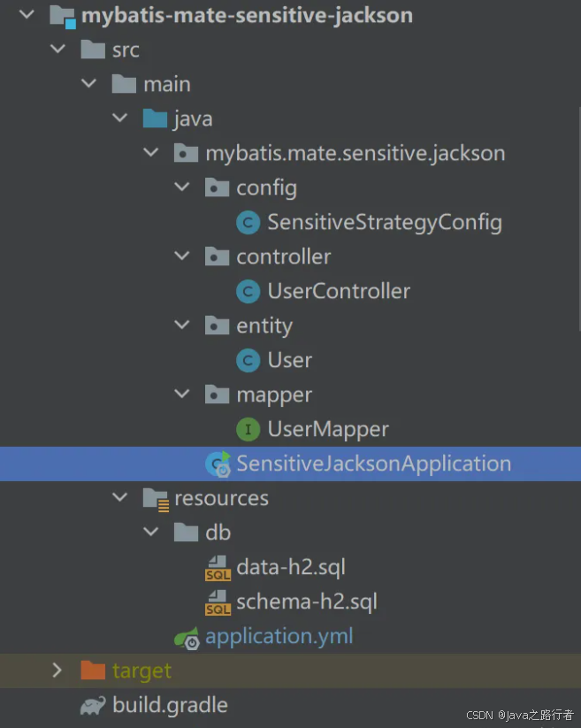Collapse the controller package chevron
Viewport: 581px width, 728px height.
182,257
